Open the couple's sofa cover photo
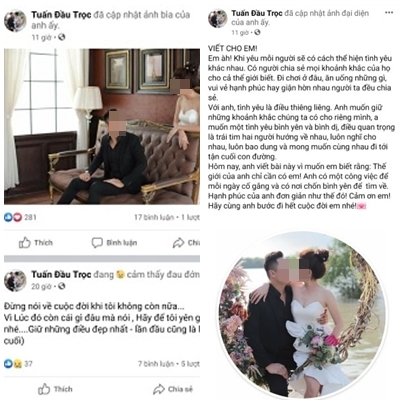 [x=102, y=126]
